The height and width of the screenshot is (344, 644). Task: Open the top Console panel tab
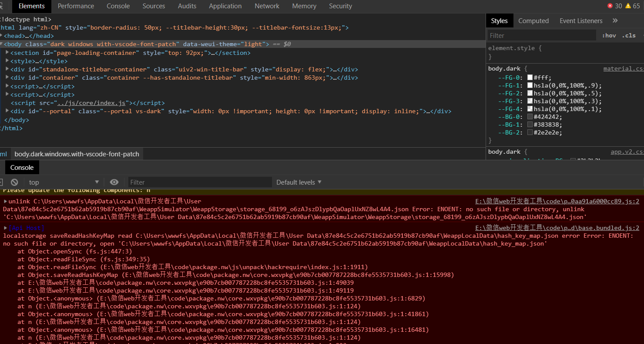pyautogui.click(x=118, y=6)
